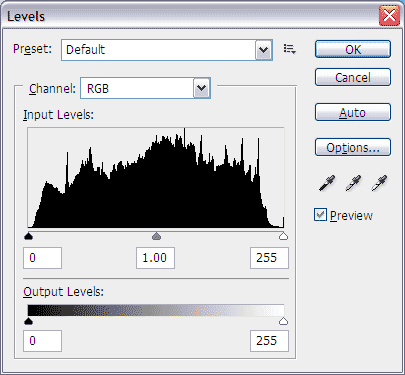Grab the output white level slider
The height and width of the screenshot is (375, 405).
(x=283, y=321)
